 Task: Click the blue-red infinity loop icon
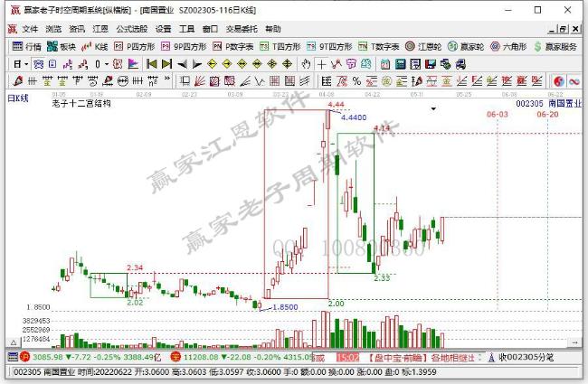click(x=574, y=81)
